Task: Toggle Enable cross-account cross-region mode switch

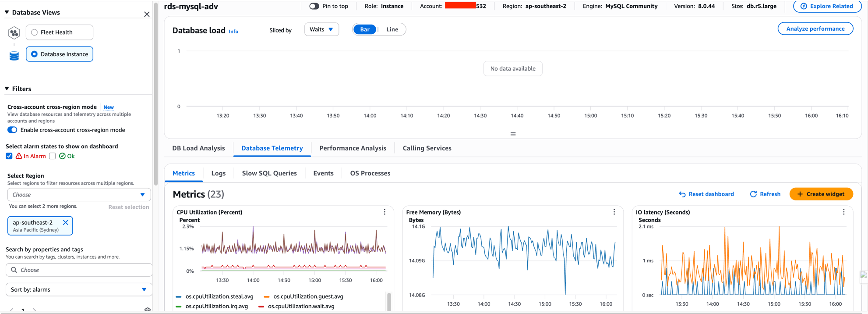Action: 12,130
